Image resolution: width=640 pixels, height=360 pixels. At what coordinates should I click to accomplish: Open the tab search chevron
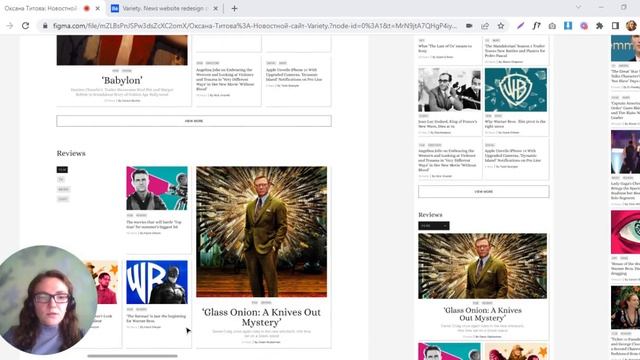(578, 7)
